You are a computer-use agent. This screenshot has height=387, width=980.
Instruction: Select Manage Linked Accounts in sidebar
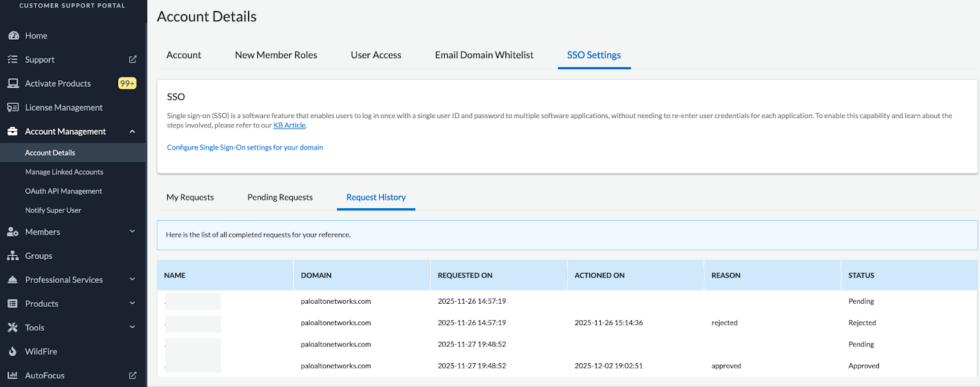tap(64, 172)
